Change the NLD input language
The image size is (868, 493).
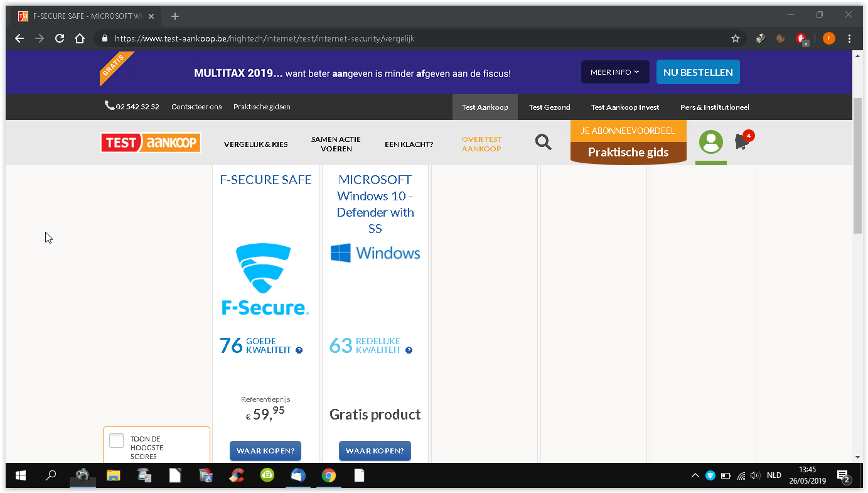[774, 475]
